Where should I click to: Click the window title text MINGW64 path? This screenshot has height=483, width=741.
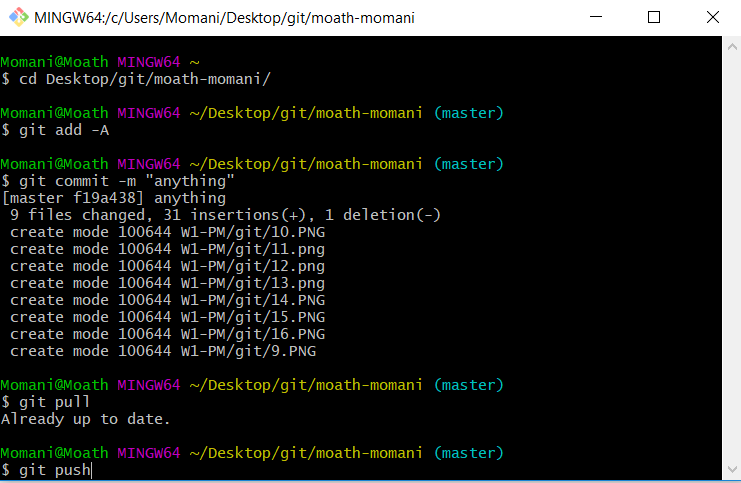pyautogui.click(x=224, y=18)
